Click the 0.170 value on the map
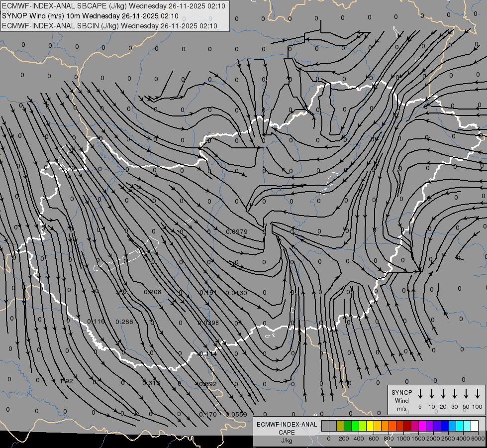 pos(208,415)
